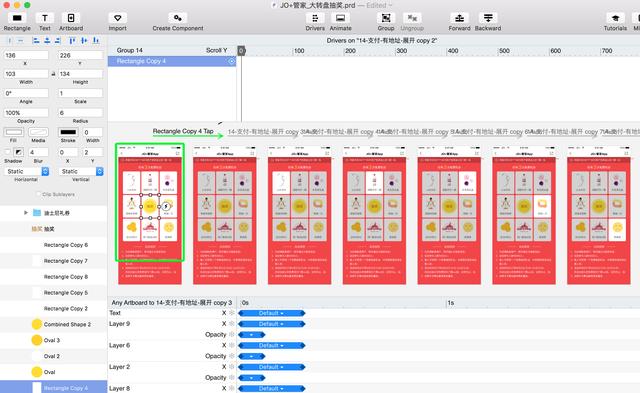Open the Horizontal Static dropdown

(x=26, y=171)
